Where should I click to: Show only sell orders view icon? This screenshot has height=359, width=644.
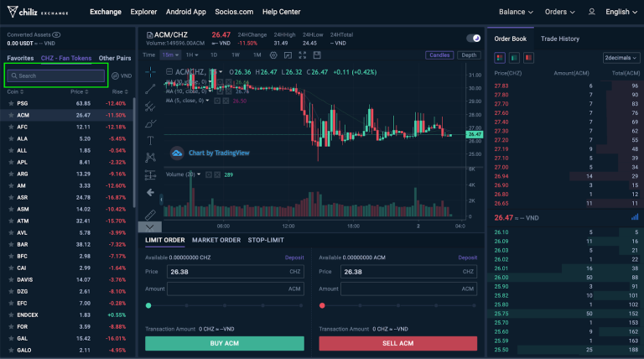click(528, 58)
